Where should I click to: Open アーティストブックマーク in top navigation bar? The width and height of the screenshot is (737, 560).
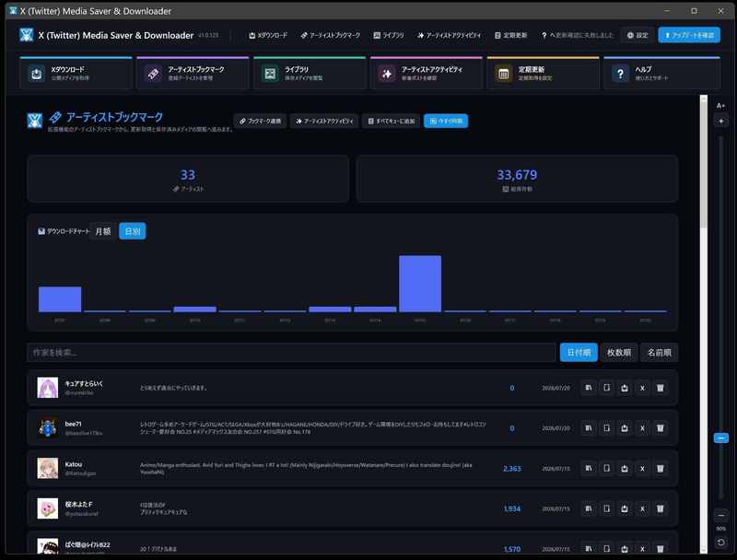[330, 35]
